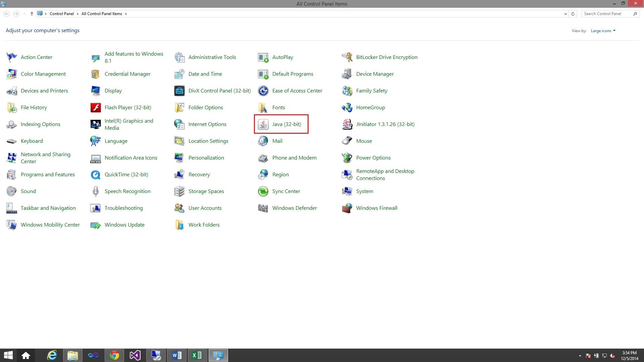Image resolution: width=644 pixels, height=362 pixels.
Task: Click the HomeGroup spheres icon
Action: 347,108
